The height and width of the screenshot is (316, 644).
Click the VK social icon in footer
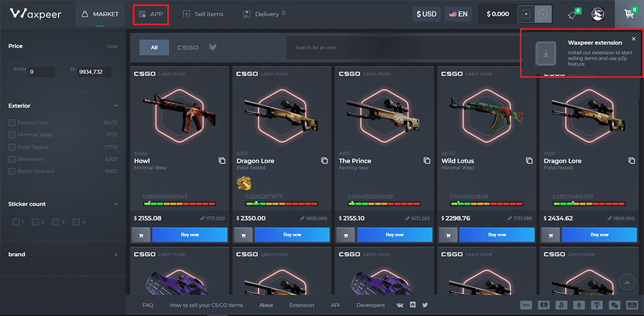point(400,305)
